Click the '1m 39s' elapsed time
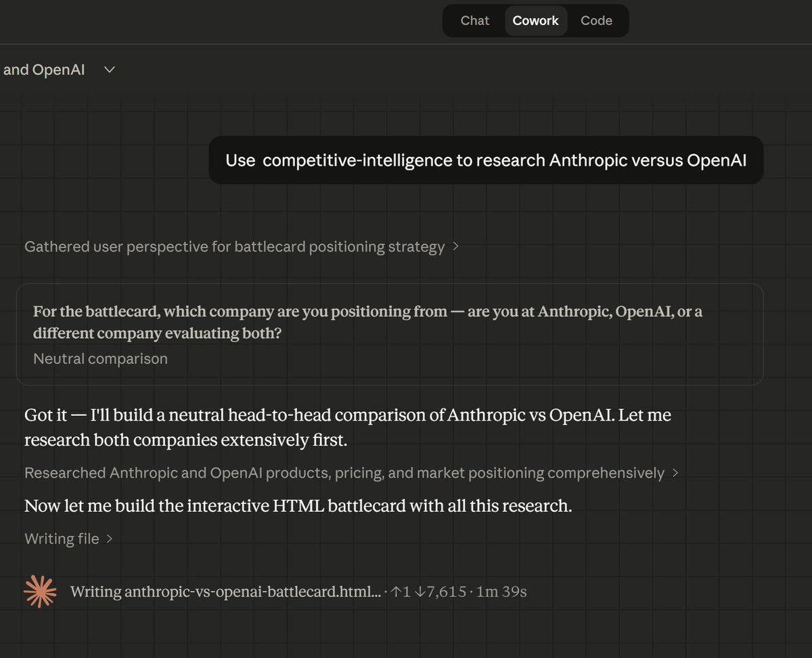The image size is (812, 658). click(x=501, y=592)
